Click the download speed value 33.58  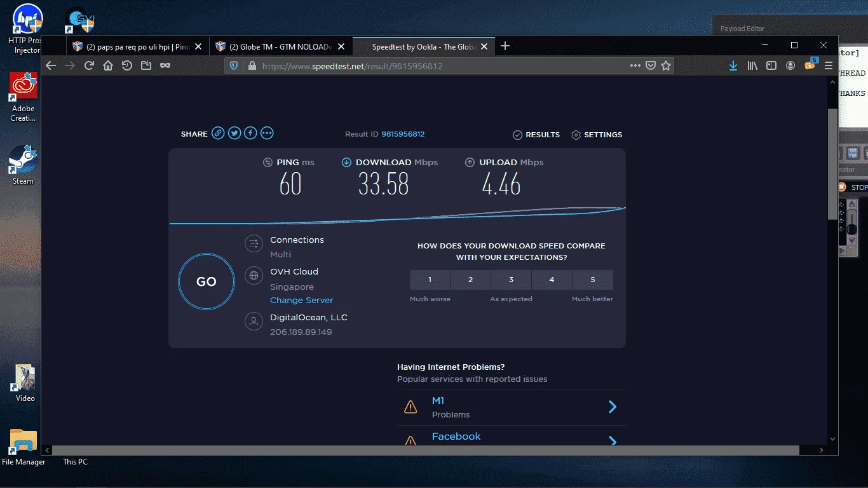384,185
